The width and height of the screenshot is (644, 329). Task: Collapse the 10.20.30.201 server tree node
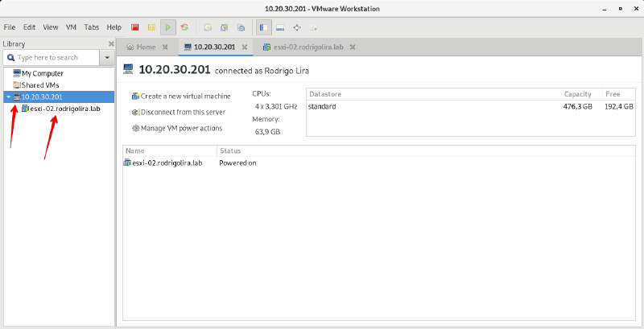click(8, 97)
